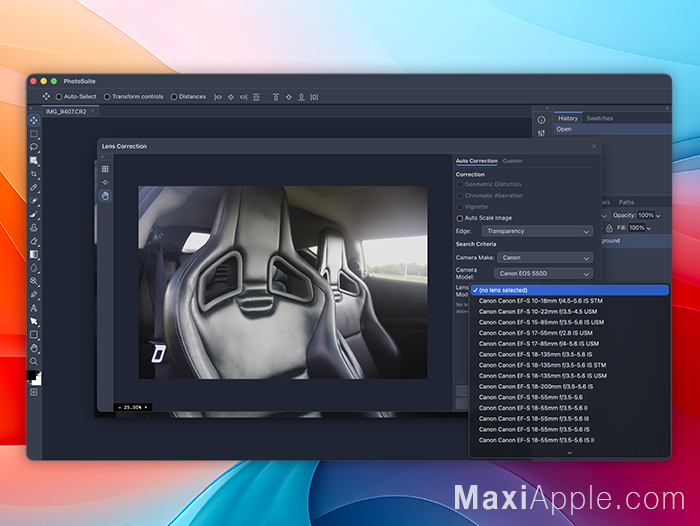Select the Pen tool
Viewport: 700px width, 526px height.
coord(34,295)
